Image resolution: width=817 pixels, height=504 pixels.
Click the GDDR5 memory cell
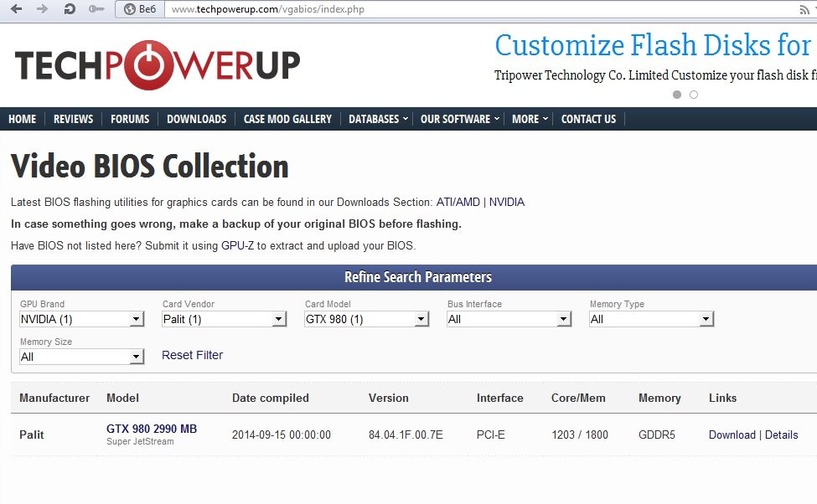coord(656,435)
